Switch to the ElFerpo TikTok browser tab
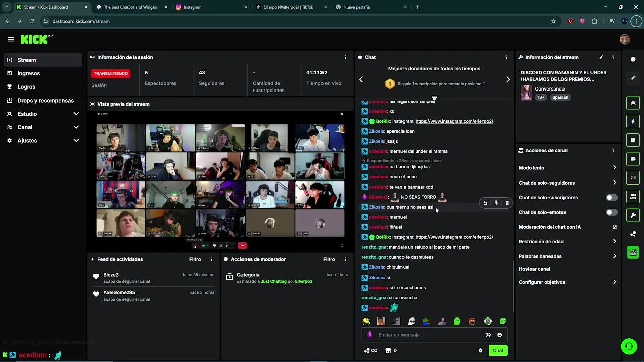Screen dimensions: 644x362 click(291, 7)
